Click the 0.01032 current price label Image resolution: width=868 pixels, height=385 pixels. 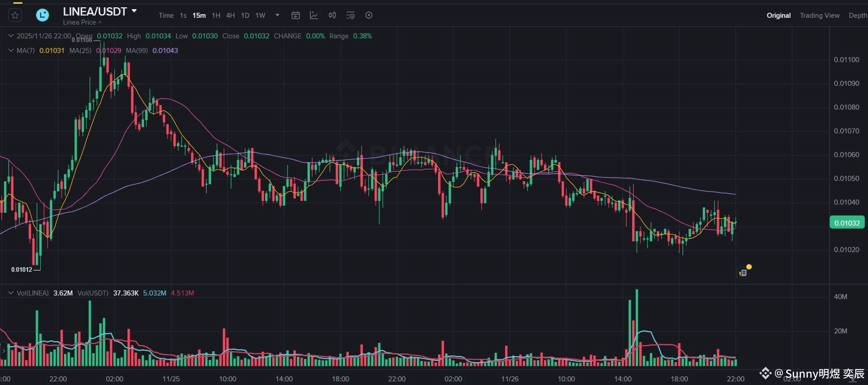pos(847,223)
